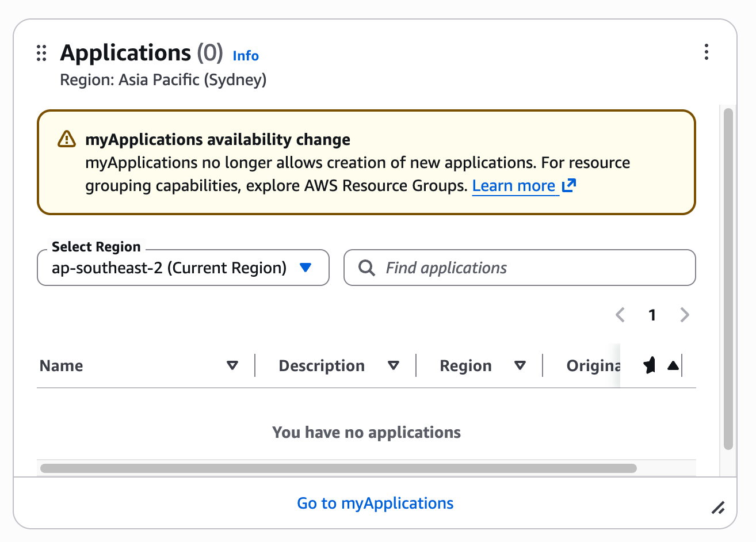Image resolution: width=756 pixels, height=542 pixels.
Task: Click the vertical scrollbar of the widget
Action: pos(728,279)
